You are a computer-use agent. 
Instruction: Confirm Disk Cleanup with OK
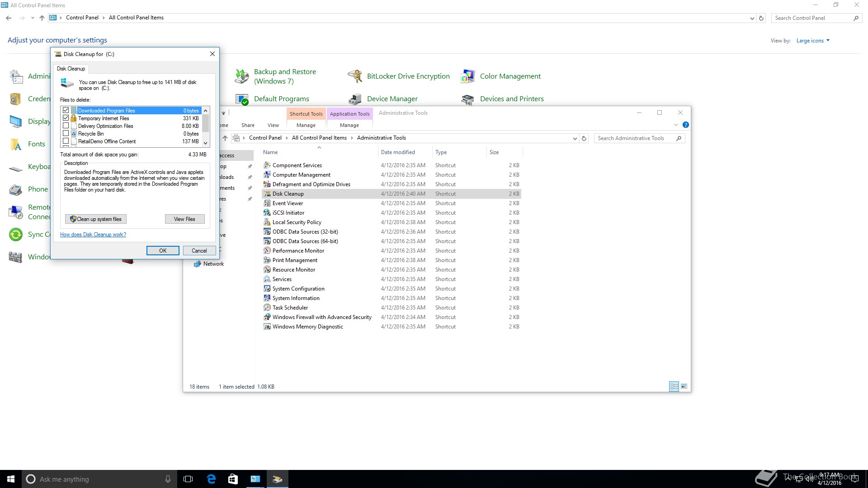pyautogui.click(x=163, y=251)
